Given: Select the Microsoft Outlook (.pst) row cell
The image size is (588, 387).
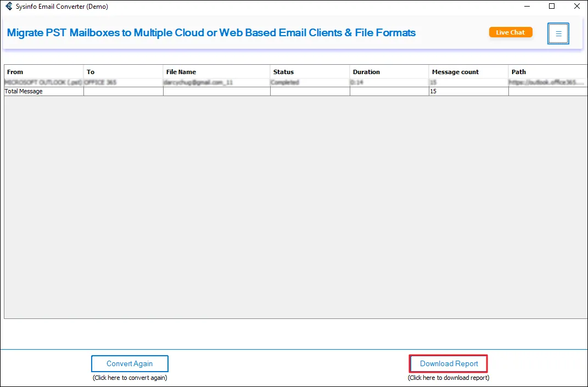Looking at the screenshot, I should click(x=43, y=82).
